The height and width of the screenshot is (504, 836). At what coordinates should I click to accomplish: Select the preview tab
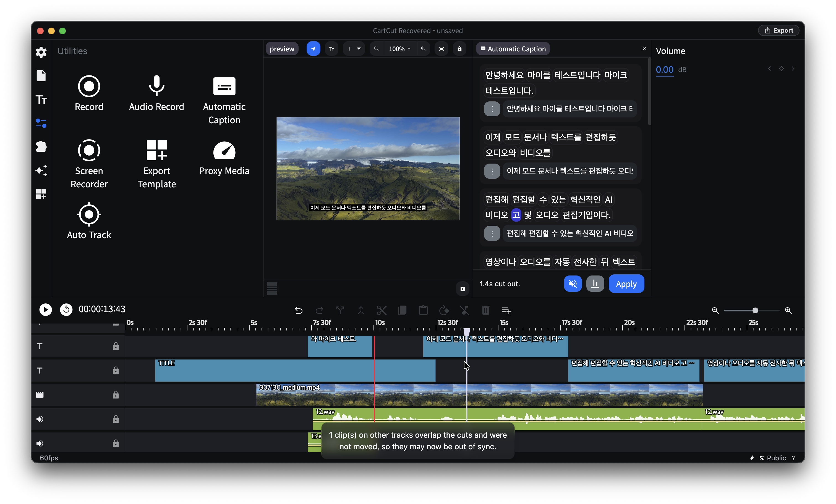click(x=282, y=49)
